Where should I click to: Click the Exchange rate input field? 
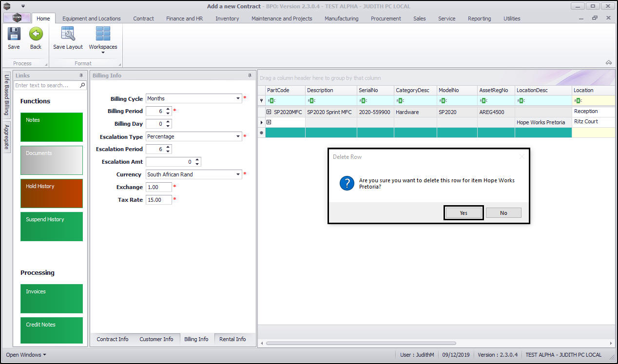(x=159, y=187)
